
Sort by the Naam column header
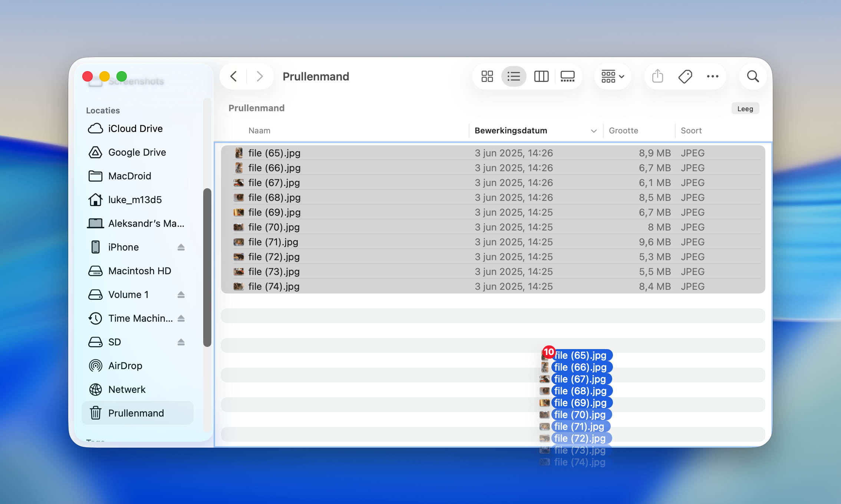point(259,130)
